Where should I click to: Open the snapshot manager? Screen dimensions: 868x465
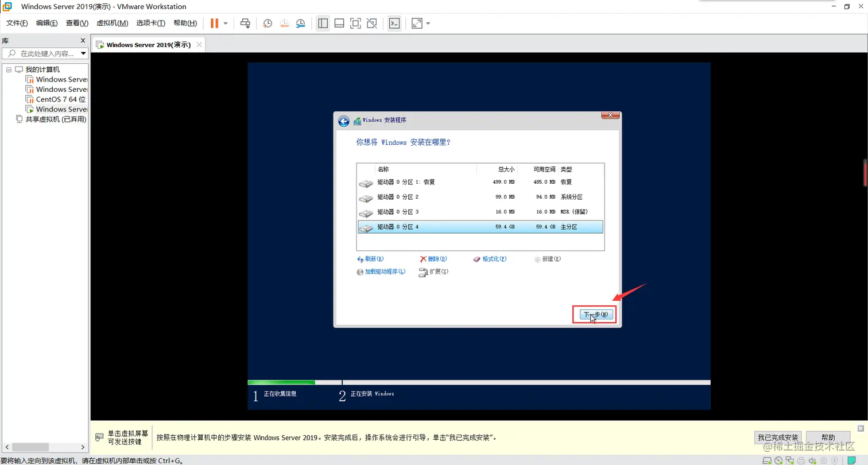point(300,23)
